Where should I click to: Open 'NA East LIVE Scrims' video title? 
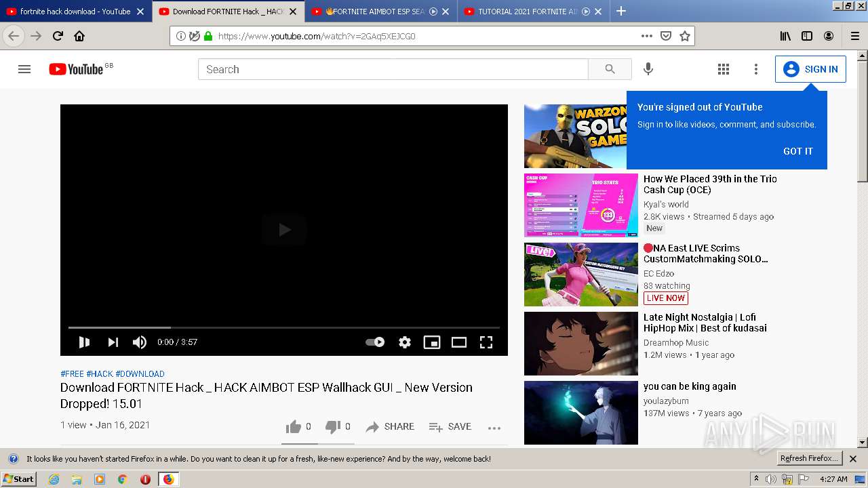click(x=706, y=253)
